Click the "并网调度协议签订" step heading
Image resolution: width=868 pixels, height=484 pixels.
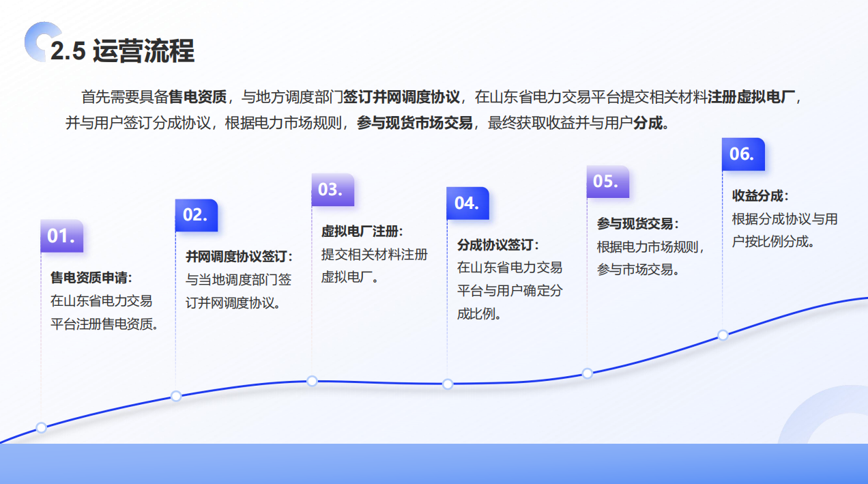[x=239, y=257]
